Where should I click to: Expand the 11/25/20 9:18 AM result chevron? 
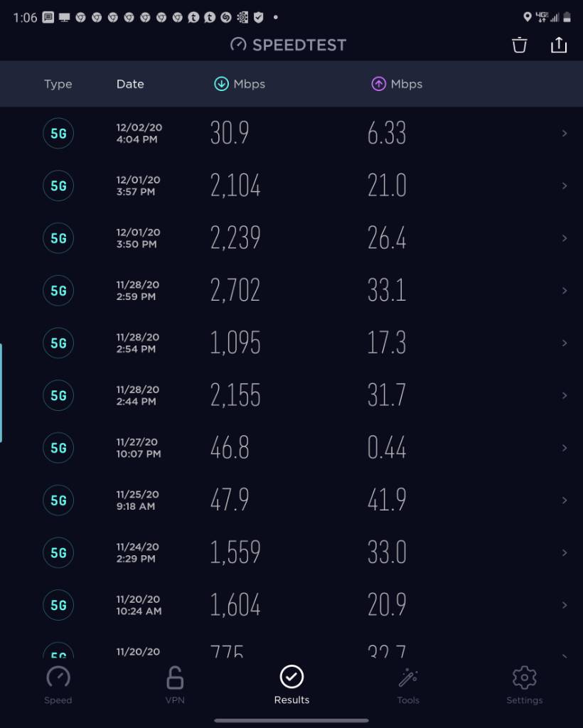(565, 500)
